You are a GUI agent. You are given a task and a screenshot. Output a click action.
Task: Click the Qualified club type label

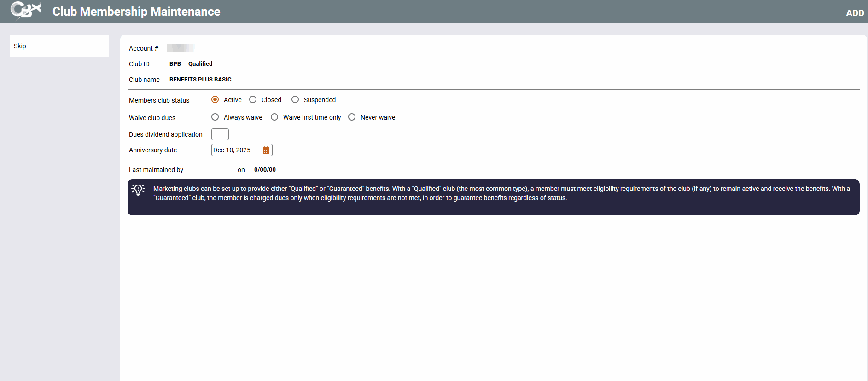click(200, 64)
